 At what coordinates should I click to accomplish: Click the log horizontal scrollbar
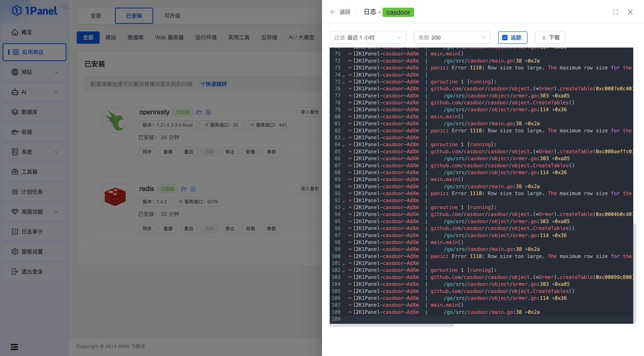click(x=392, y=325)
